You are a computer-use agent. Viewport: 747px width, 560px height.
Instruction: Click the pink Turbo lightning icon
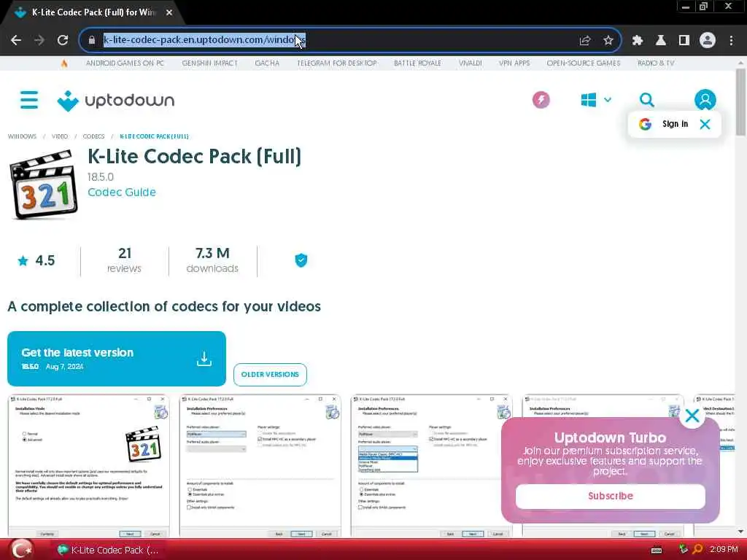(541, 100)
